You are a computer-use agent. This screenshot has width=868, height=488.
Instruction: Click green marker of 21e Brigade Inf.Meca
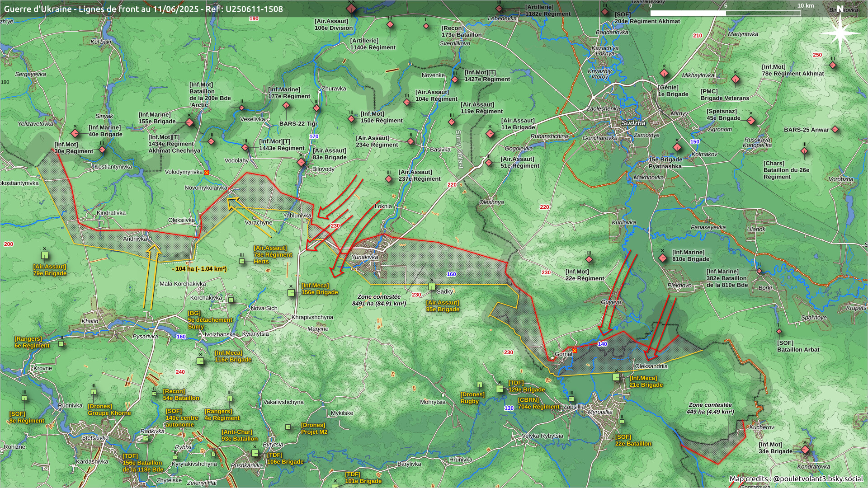click(616, 377)
